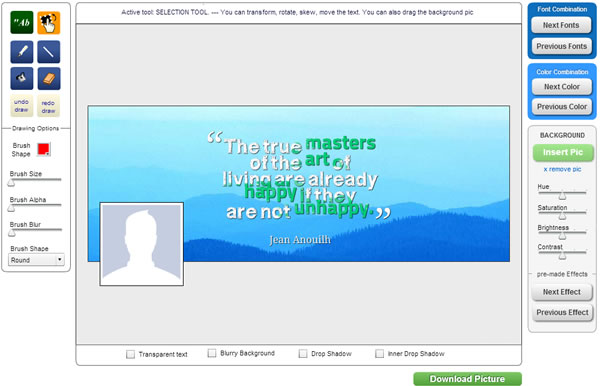Click the Download Picture button
The image size is (600, 386).
(x=467, y=379)
